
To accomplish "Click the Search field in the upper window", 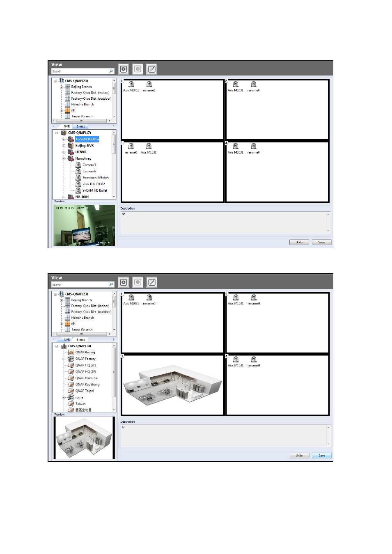I will coord(80,71).
